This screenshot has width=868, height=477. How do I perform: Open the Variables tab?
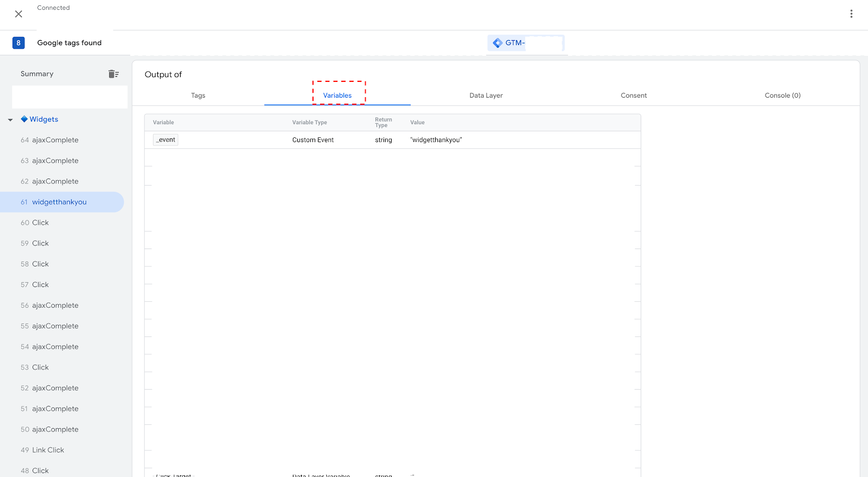[337, 96]
